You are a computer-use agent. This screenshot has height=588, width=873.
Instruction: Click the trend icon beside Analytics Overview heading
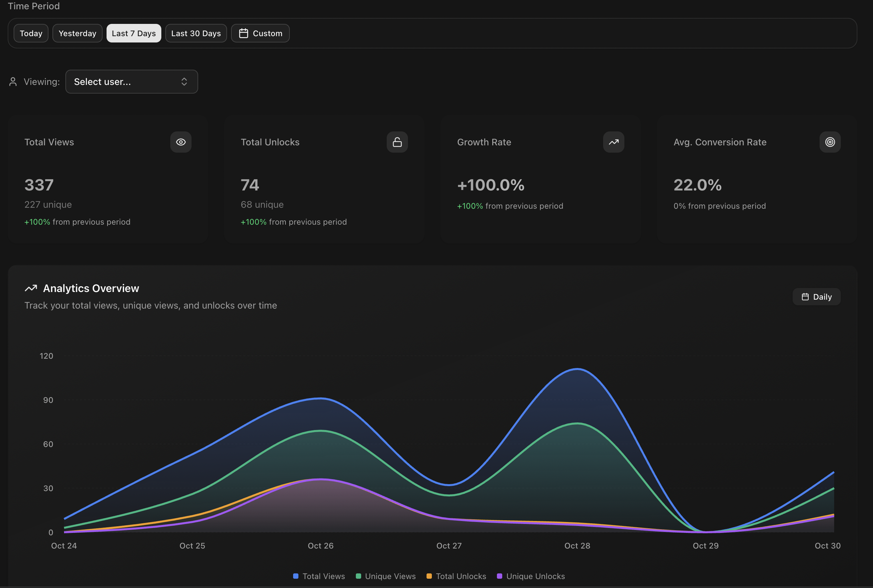(31, 288)
